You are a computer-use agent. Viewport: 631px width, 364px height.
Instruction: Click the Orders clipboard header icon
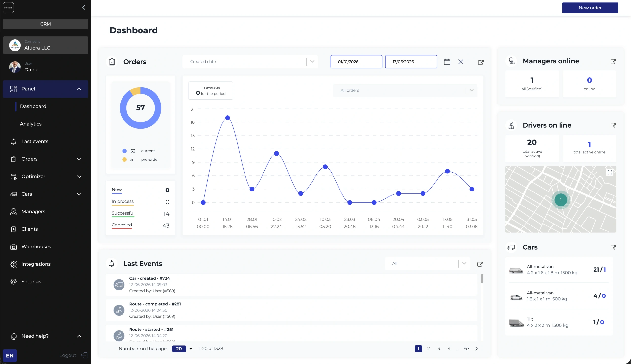click(112, 62)
